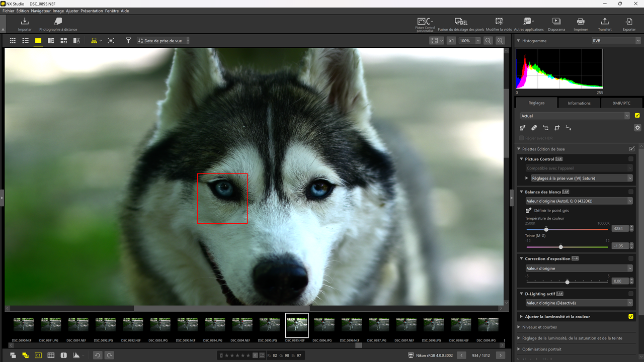Viewport: 644px width, 362px height.
Task: Enable the Balance des blancs checkbox
Action: 631,192
